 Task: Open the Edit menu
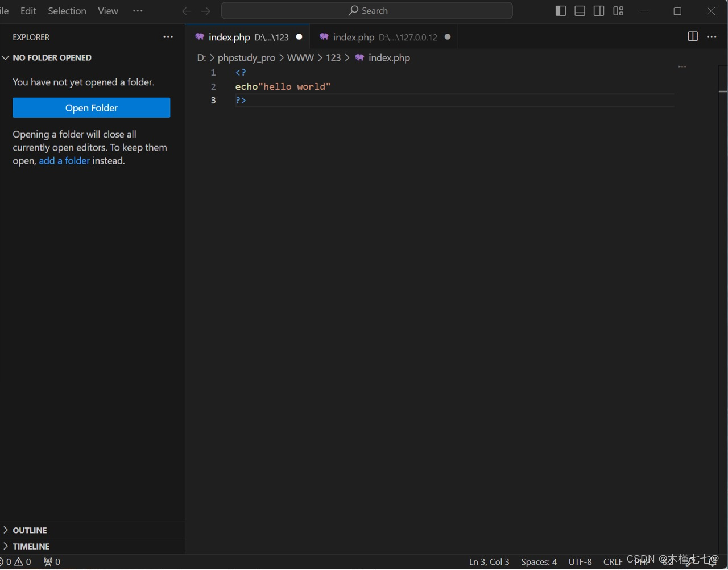(28, 11)
